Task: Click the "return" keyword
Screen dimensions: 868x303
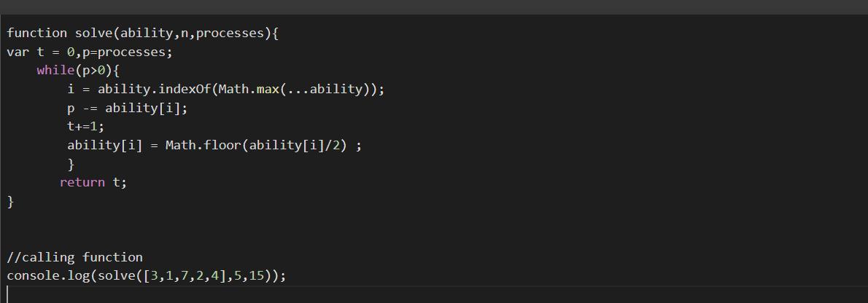Action: [82, 183]
